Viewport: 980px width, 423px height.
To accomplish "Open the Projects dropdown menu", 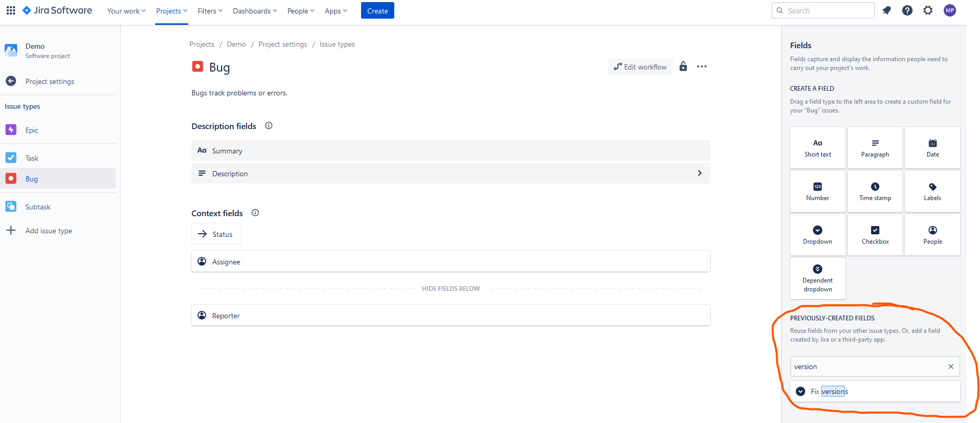I will 172,11.
